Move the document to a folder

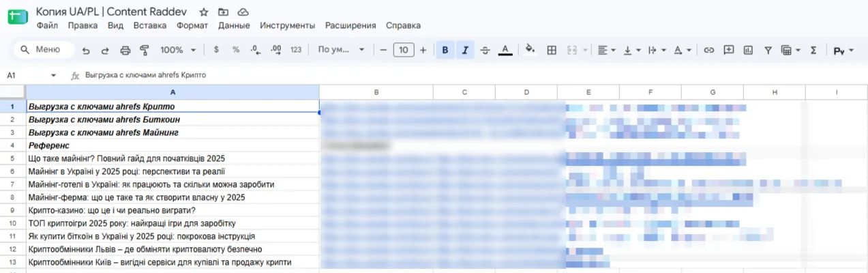tap(224, 12)
